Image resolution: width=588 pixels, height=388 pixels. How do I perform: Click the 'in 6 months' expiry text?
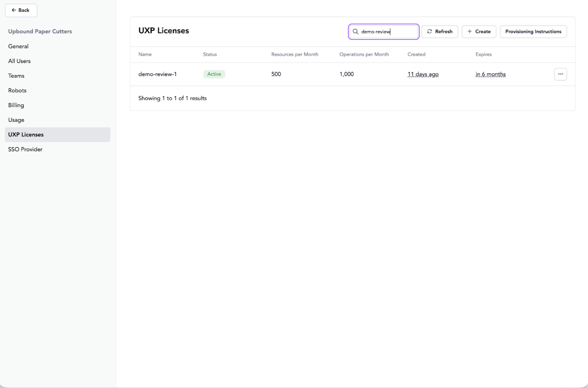pos(490,74)
